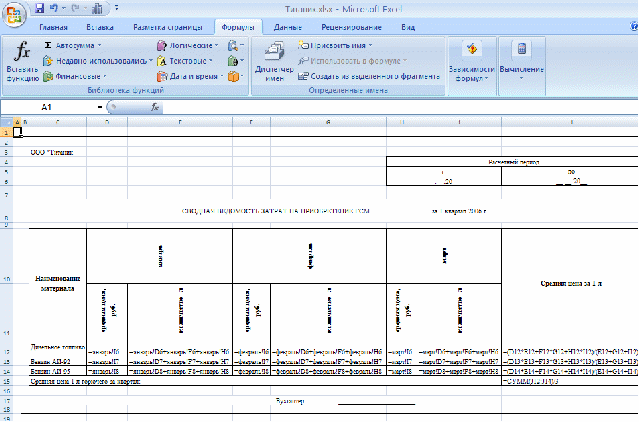Open Логические functions dropdown
639x422 pixels.
click(x=188, y=45)
